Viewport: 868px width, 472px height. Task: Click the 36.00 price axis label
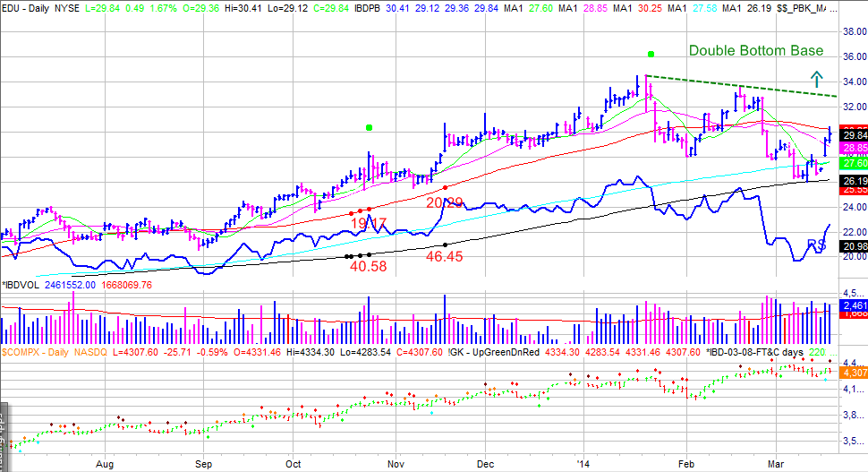pos(855,56)
